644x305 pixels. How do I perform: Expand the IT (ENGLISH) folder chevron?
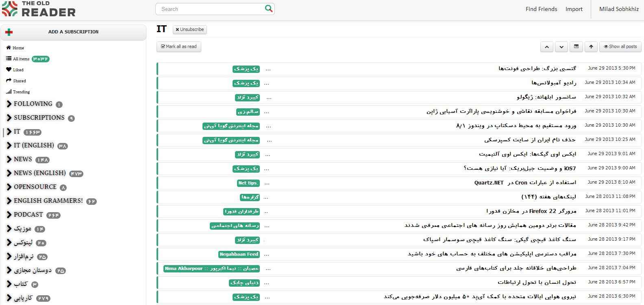(x=9, y=145)
